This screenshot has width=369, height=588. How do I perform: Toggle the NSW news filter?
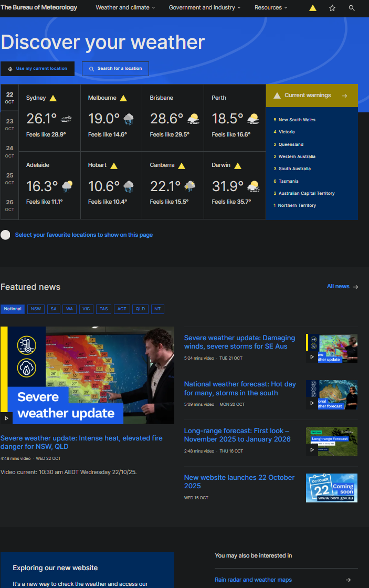[x=36, y=309]
